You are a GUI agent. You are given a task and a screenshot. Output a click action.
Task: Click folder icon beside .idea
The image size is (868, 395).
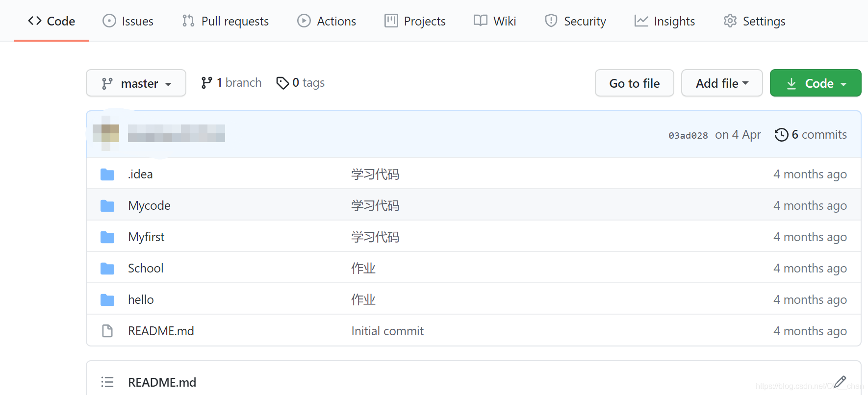[107, 174]
